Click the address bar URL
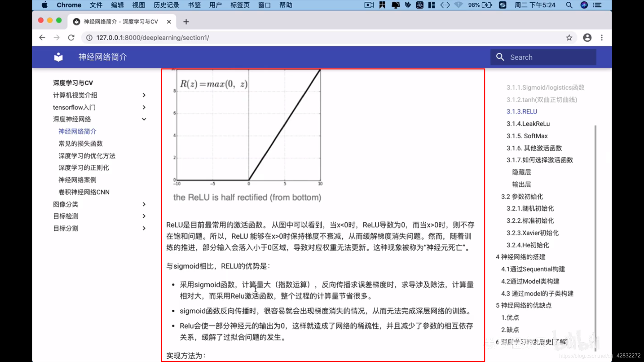Screen dimensions: 644x362 point(153,38)
